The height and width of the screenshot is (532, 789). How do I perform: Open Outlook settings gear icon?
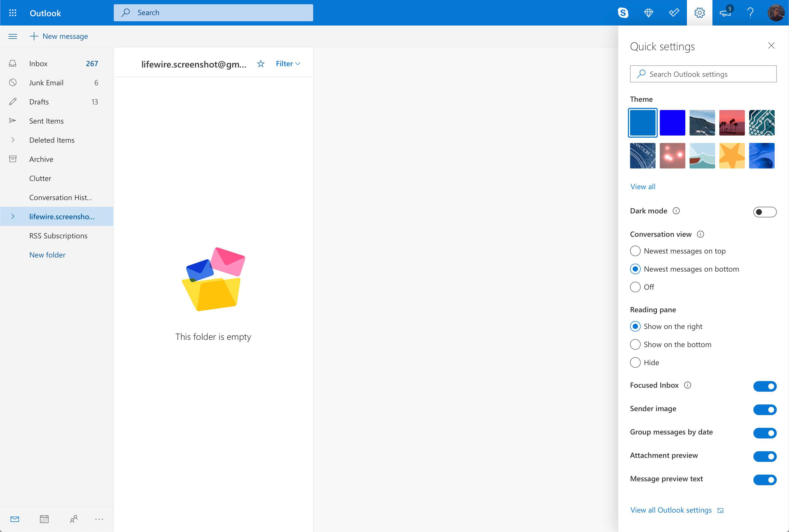pyautogui.click(x=700, y=12)
